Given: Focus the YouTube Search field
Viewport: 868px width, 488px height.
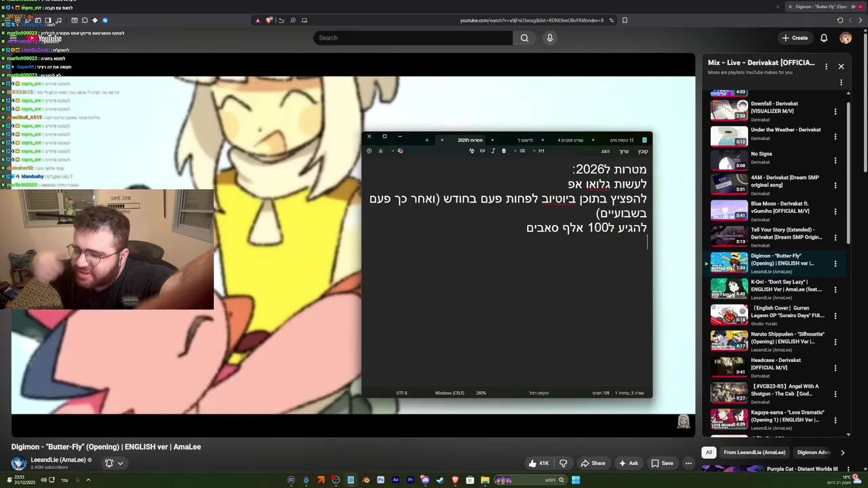Looking at the screenshot, I should [x=413, y=38].
